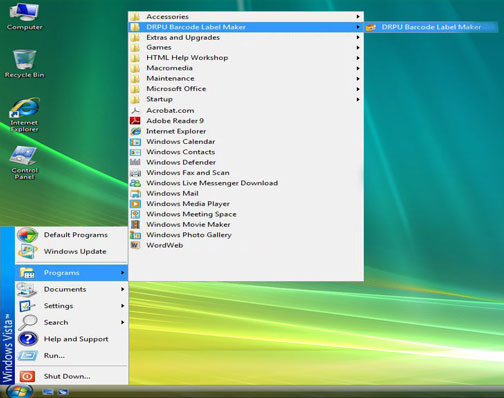This screenshot has height=398, width=504.
Task: Click the Windows Photo Gallery icon
Action: point(135,235)
